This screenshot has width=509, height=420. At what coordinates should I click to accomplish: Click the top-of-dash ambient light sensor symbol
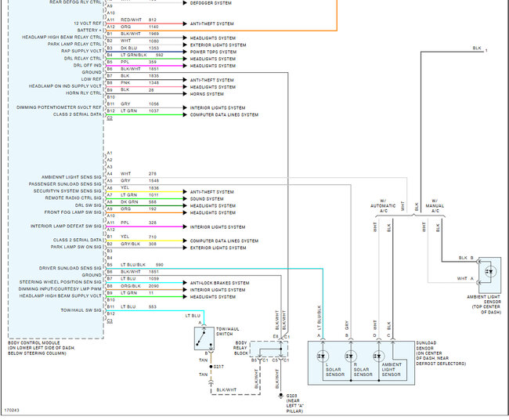490,271
